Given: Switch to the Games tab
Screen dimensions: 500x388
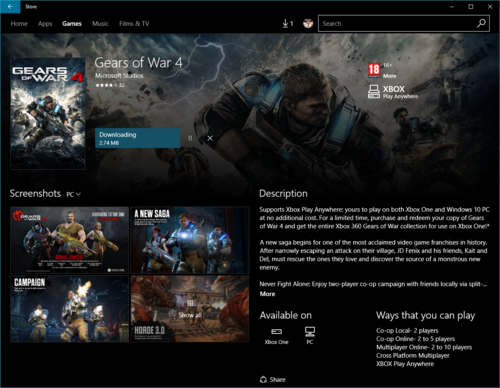Looking at the screenshot, I should pos(72,24).
